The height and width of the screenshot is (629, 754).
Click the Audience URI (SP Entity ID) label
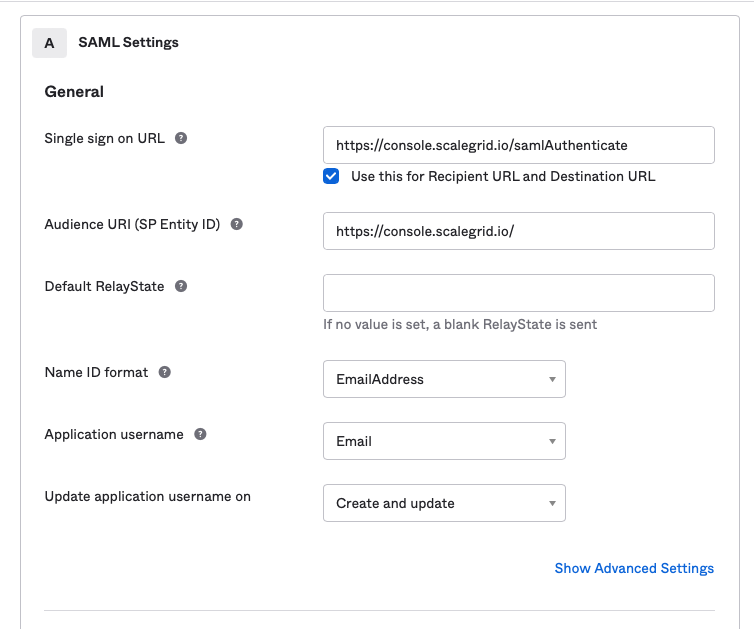(x=132, y=224)
